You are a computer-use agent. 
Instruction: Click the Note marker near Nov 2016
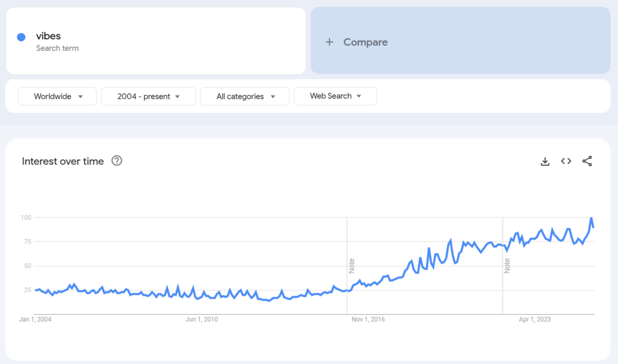coord(352,266)
